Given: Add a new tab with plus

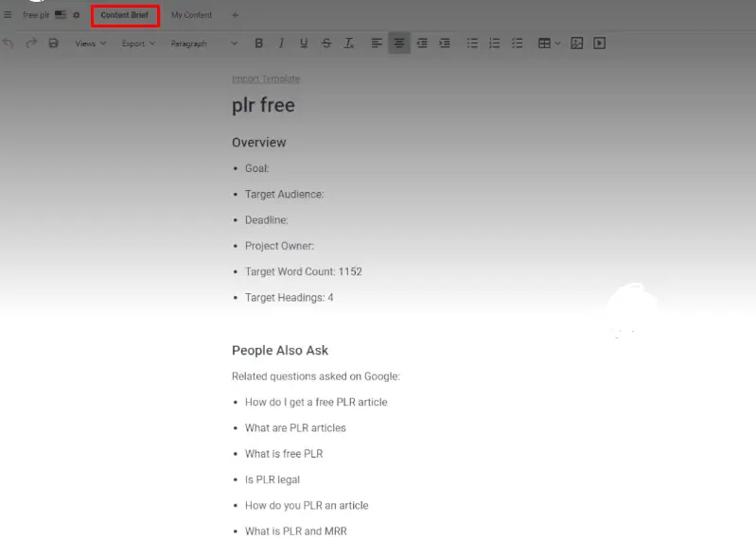Looking at the screenshot, I should (235, 15).
